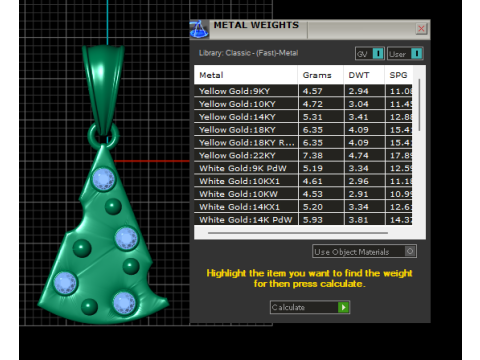This screenshot has height=360, width=480.
Task: Click the Calculate button
Action: click(310, 307)
